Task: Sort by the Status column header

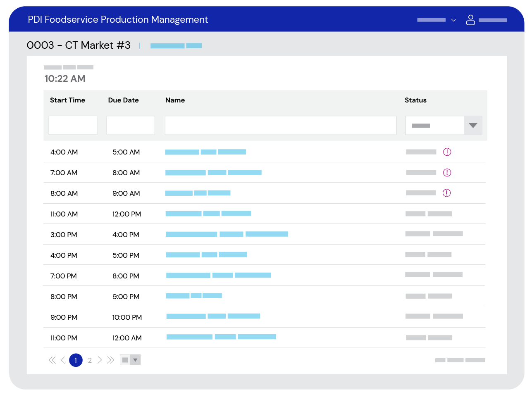Action: coord(415,100)
